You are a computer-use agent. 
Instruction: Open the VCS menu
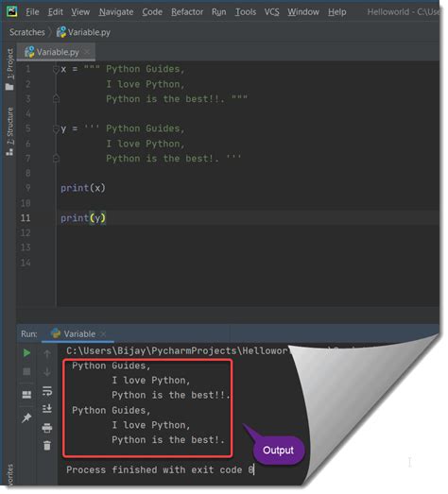pos(272,12)
